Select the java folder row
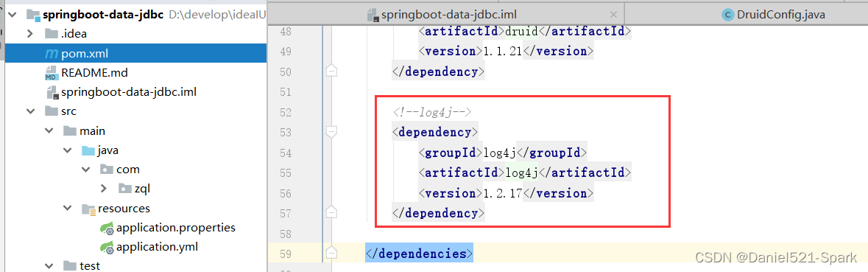The width and height of the screenshot is (868, 272). coord(135,150)
